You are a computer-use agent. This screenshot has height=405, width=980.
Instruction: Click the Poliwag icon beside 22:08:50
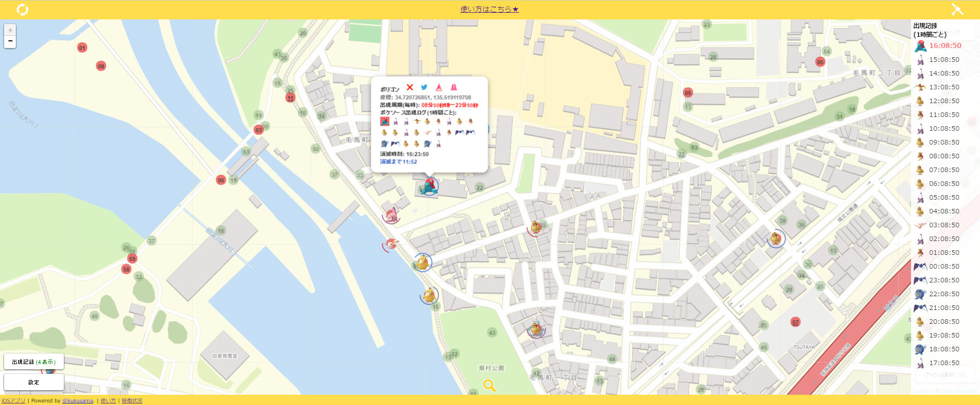coord(920,294)
